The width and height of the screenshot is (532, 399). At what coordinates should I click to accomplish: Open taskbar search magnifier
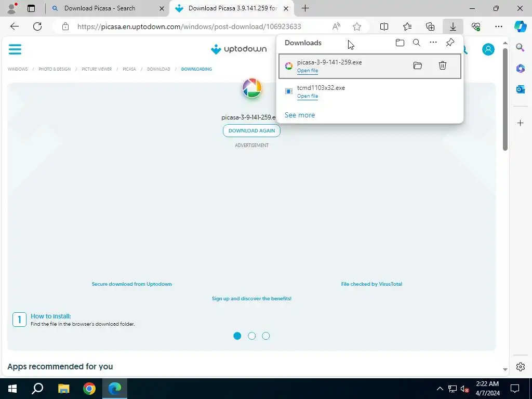pyautogui.click(x=37, y=389)
